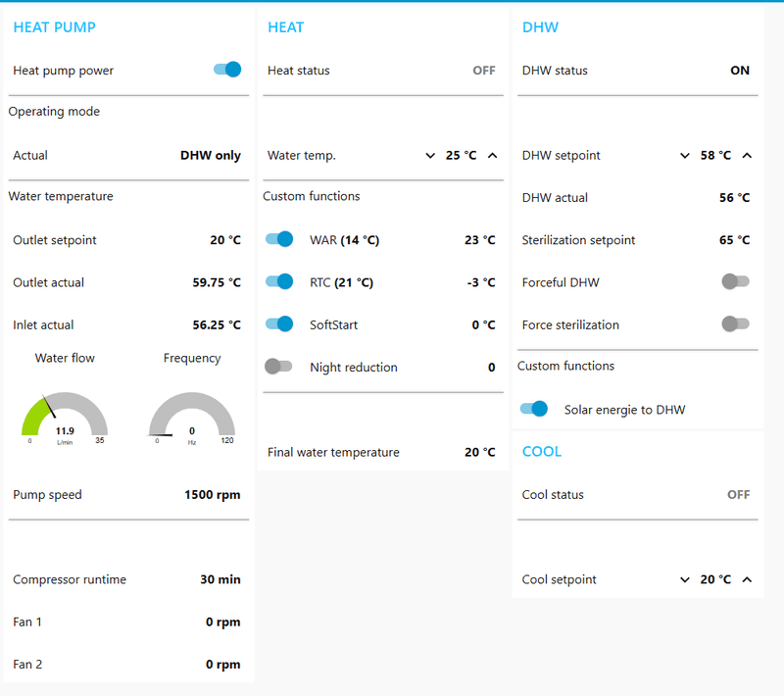Select the Cool status OFF value

[739, 494]
